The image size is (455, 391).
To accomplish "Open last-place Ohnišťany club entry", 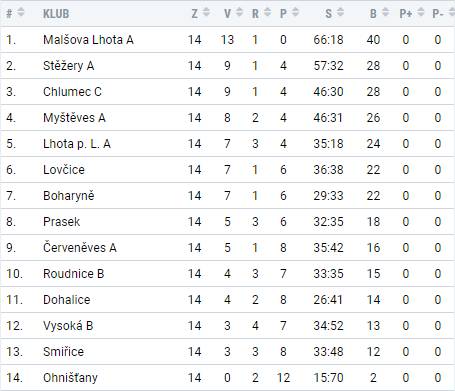I will tap(70, 378).
